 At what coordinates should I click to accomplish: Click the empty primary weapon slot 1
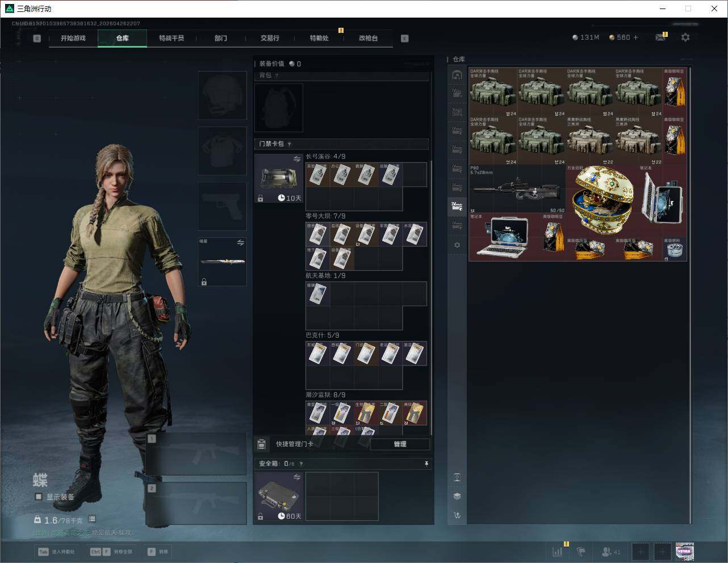(x=196, y=454)
